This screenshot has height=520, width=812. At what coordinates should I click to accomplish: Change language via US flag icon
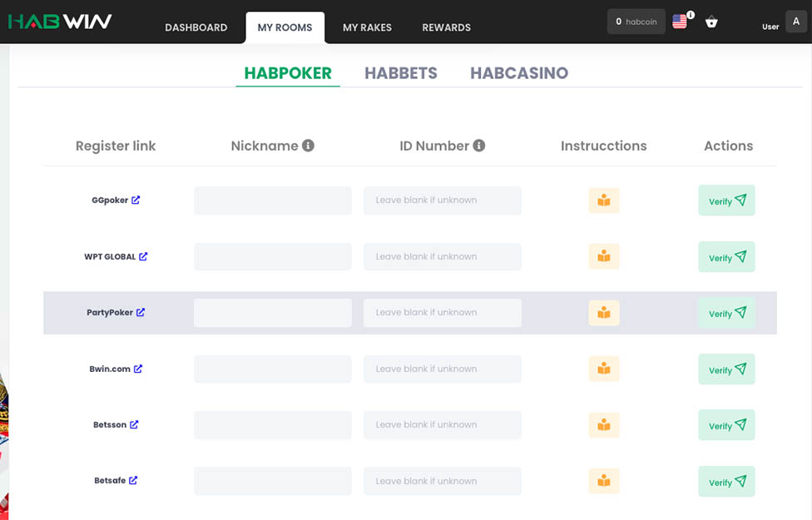680,22
